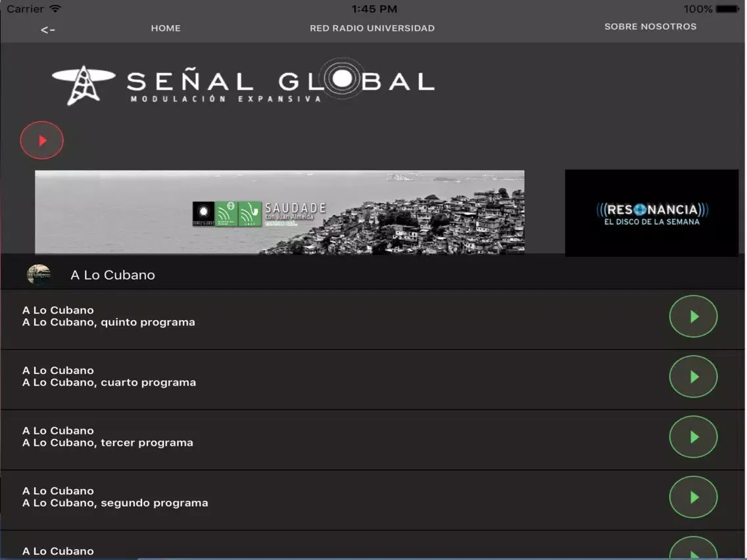
Task: Open the HOME menu item
Action: click(x=166, y=28)
